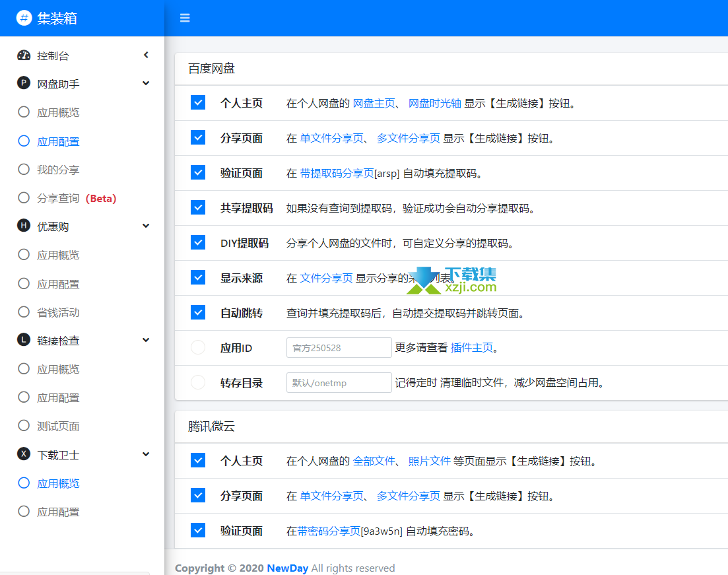Open 测试页面 in the sidebar
Viewport: 728px width, 575px height.
point(58,426)
